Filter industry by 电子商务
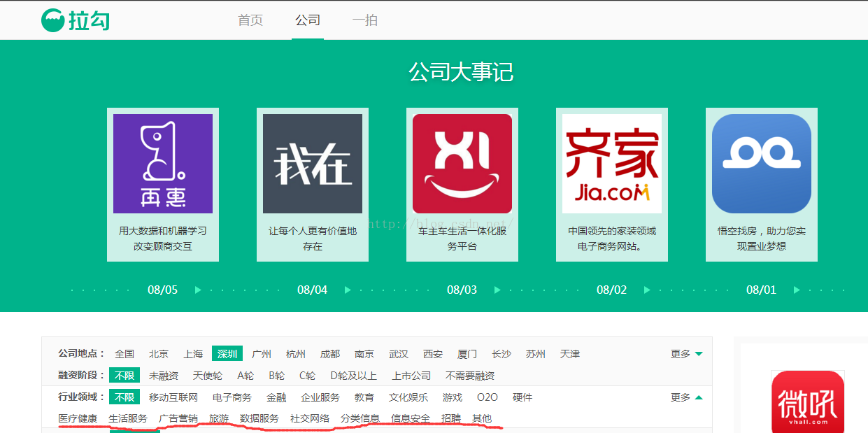Viewport: 868px width, 433px height. click(x=232, y=397)
